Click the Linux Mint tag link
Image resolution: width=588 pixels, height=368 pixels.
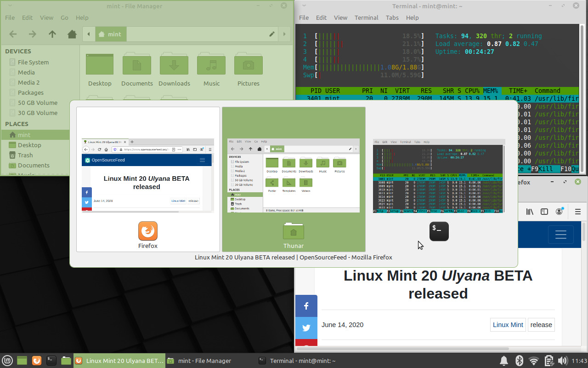tap(508, 325)
